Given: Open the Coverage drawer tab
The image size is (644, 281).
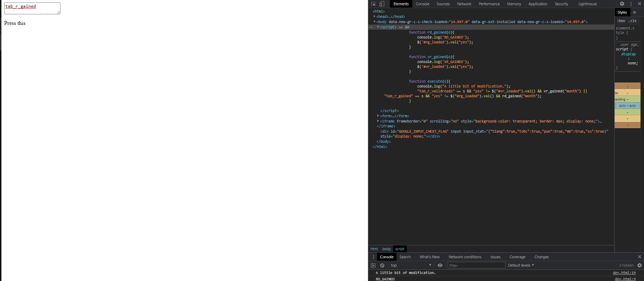Looking at the screenshot, I should 517,257.
